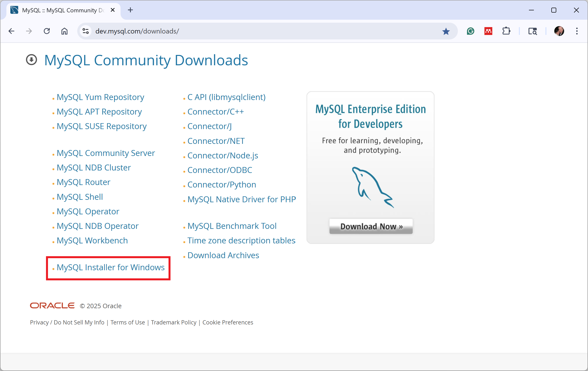This screenshot has width=588, height=371.
Task: Open the Cookie Preferences link
Action: tap(228, 322)
